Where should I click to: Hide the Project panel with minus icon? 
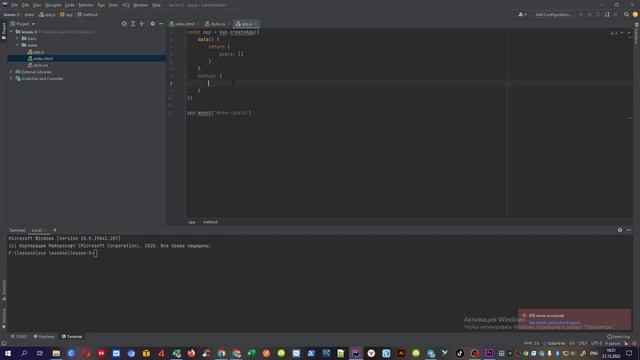click(x=161, y=24)
